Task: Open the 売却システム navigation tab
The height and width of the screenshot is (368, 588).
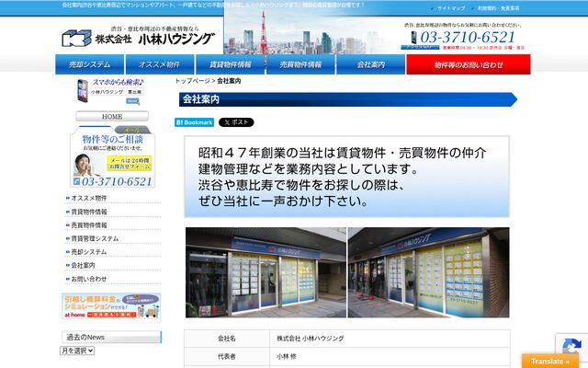Action: [x=90, y=64]
